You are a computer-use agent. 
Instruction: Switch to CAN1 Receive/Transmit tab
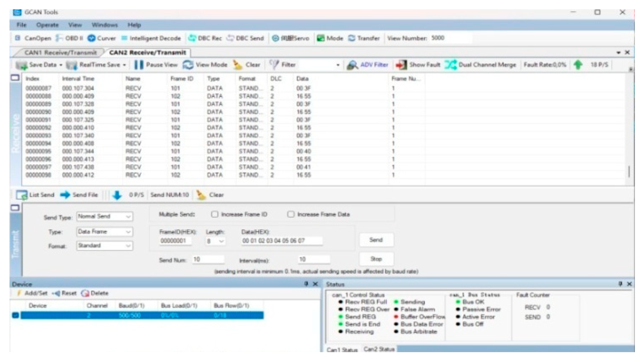(61, 53)
